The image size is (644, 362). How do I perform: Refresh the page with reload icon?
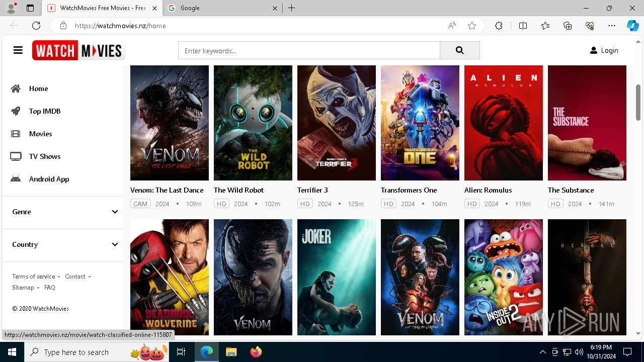pyautogui.click(x=36, y=26)
